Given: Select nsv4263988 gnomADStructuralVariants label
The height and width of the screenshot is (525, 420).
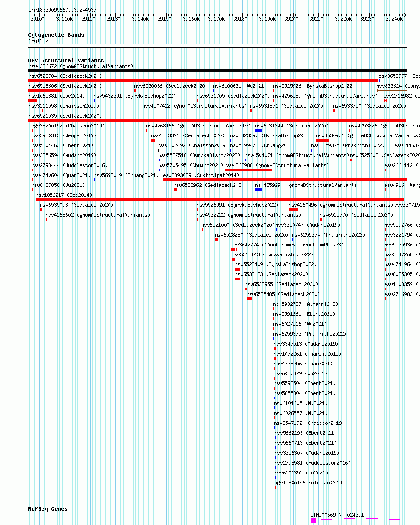Looking at the screenshot, I should point(277,166).
